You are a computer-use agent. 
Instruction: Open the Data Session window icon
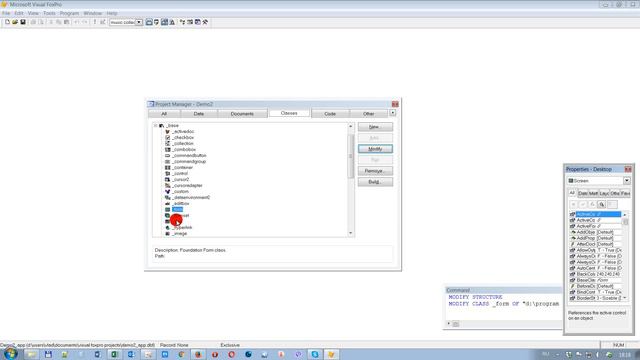pos(157,22)
